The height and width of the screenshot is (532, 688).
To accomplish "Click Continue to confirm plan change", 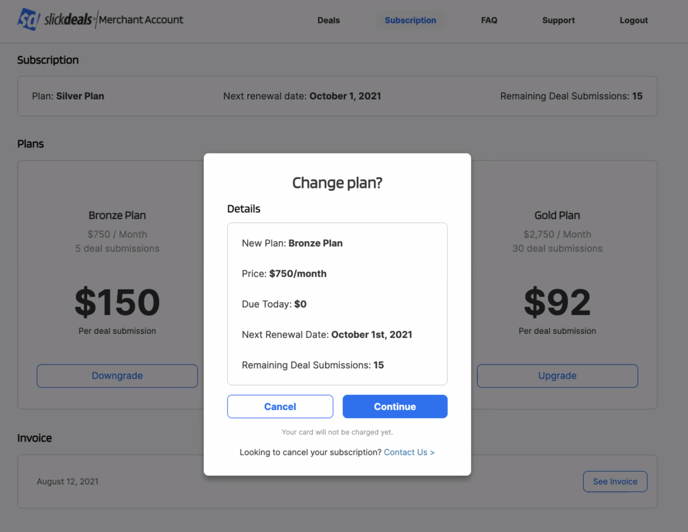I will 395,406.
